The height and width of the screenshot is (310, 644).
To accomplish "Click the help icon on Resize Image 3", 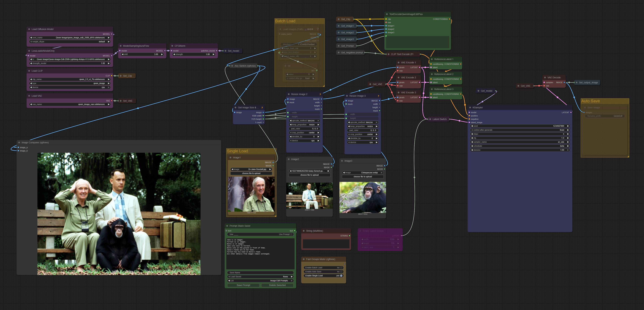I will point(378,96).
